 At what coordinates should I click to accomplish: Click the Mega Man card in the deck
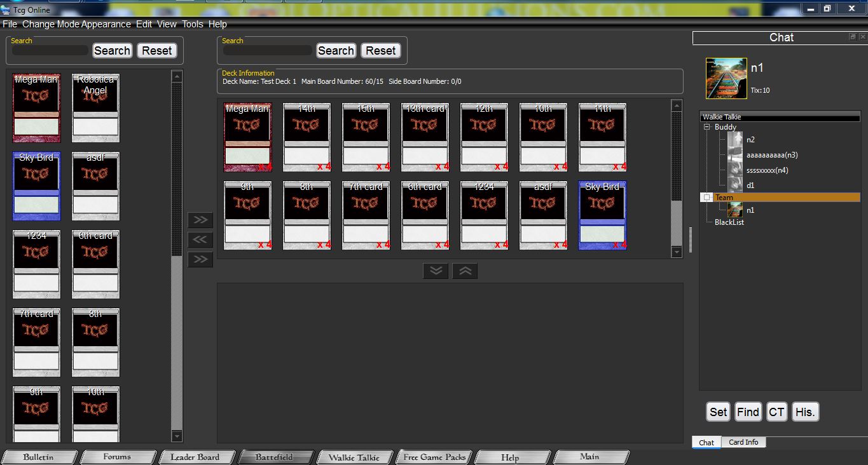(247, 137)
